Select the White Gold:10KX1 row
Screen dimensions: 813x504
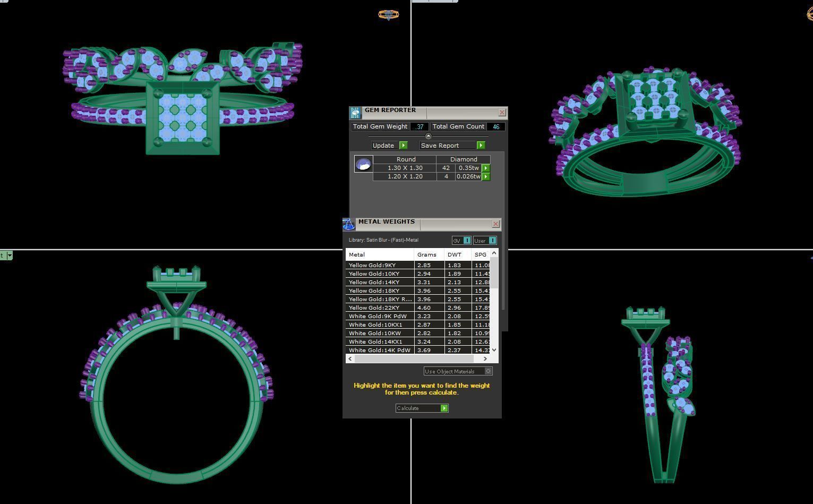pyautogui.click(x=417, y=325)
